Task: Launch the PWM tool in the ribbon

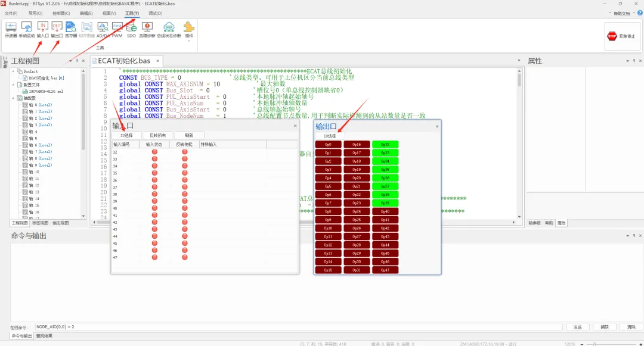Action: (x=117, y=30)
